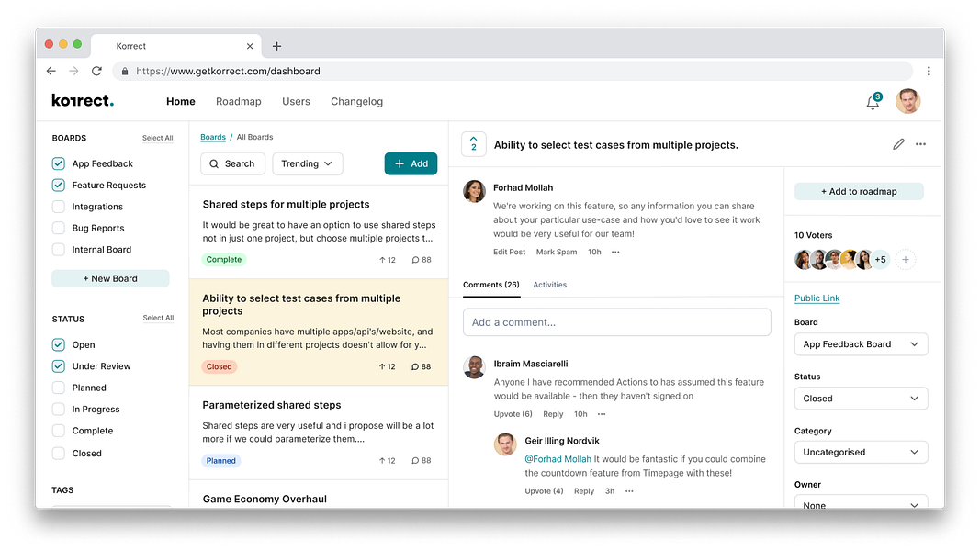Open the App Feedback Board dropdown
The height and width of the screenshot is (551, 980).
[861, 344]
